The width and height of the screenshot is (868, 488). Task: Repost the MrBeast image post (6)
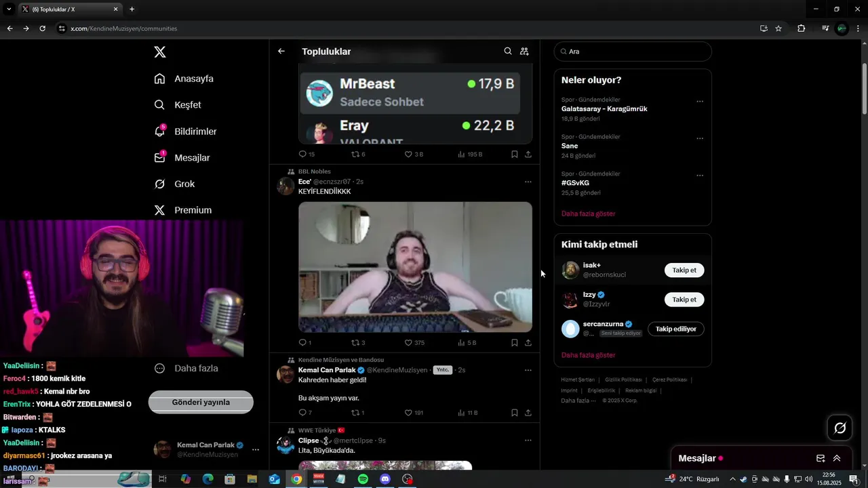[358, 155]
